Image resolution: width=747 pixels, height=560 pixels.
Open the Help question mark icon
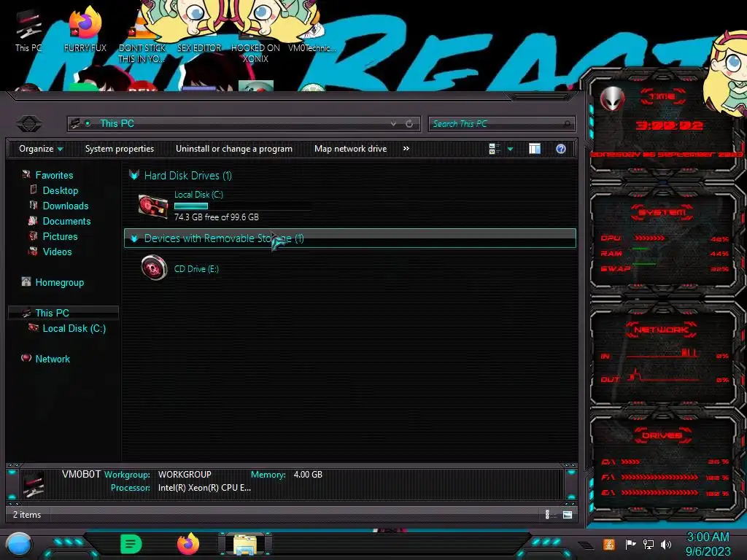click(x=561, y=149)
